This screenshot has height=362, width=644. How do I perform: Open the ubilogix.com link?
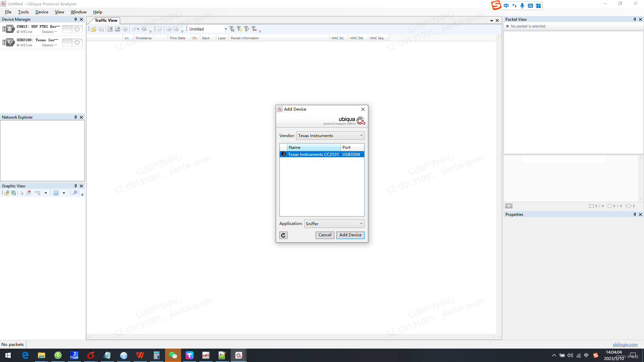[625, 345]
